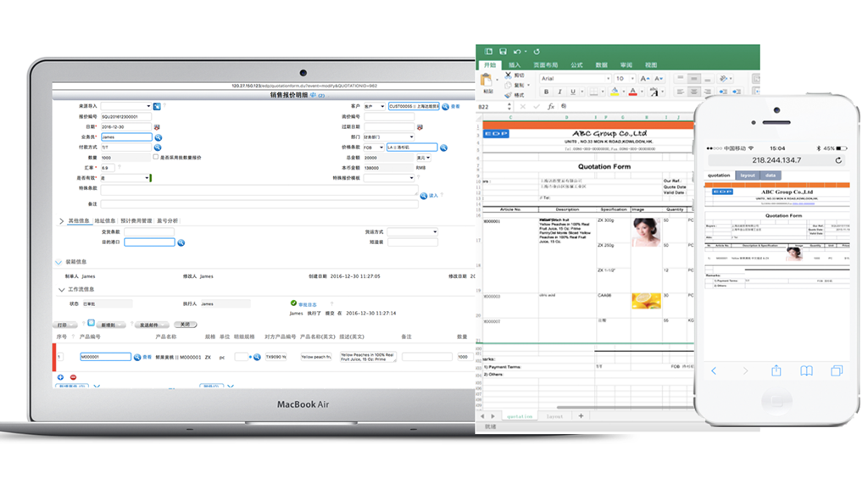Tap the Share icon in phone browser
This screenshot has width=868, height=501.
click(x=776, y=370)
